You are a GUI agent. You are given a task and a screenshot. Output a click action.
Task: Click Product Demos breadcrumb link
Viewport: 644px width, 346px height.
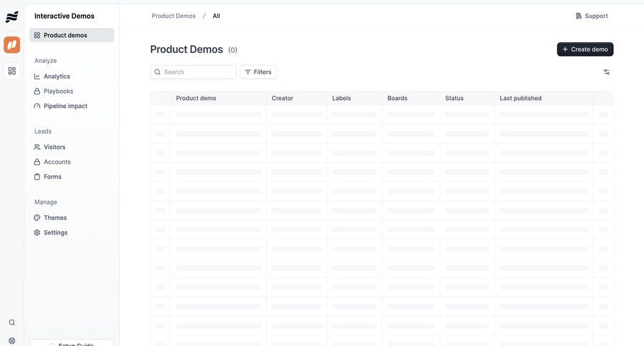174,16
